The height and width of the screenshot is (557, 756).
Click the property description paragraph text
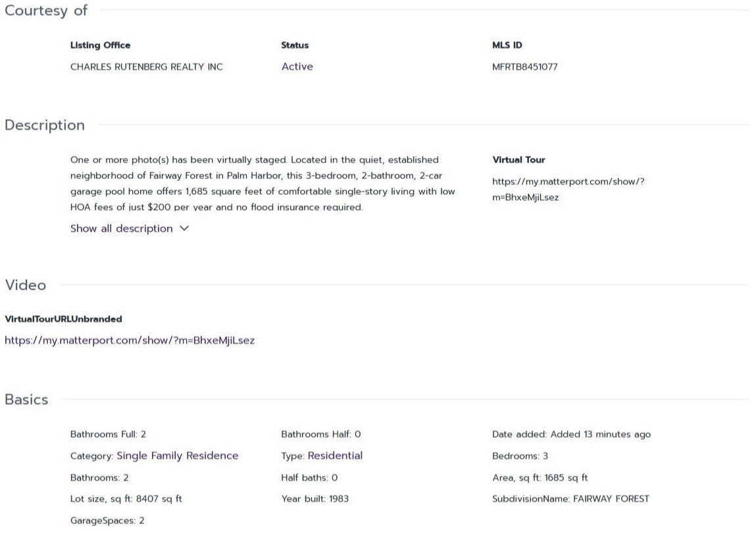coord(263,183)
